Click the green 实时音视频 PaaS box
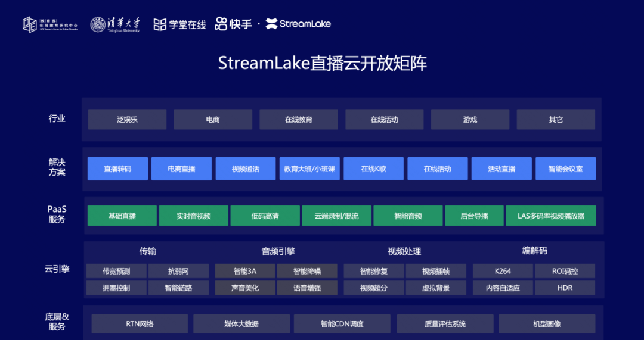 click(193, 216)
